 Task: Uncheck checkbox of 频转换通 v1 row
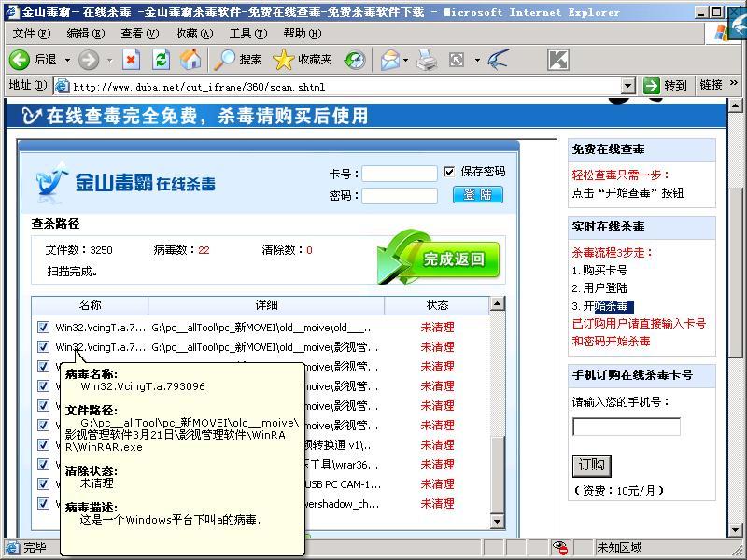pos(43,445)
